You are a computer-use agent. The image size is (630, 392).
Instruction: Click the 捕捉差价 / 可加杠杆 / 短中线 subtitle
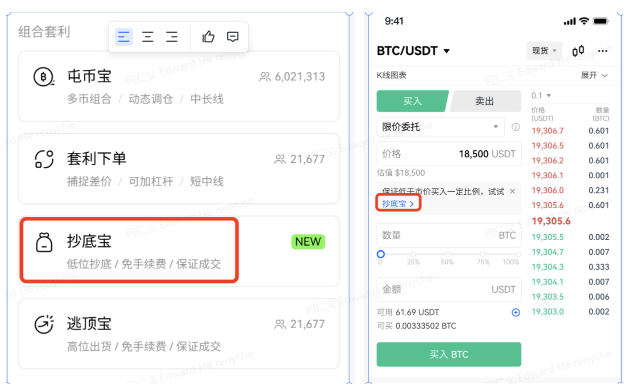(145, 182)
